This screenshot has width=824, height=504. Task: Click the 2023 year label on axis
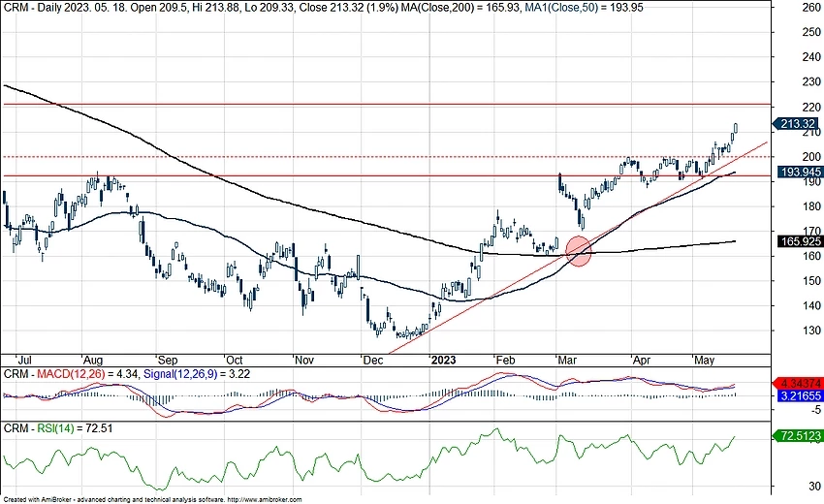click(443, 361)
